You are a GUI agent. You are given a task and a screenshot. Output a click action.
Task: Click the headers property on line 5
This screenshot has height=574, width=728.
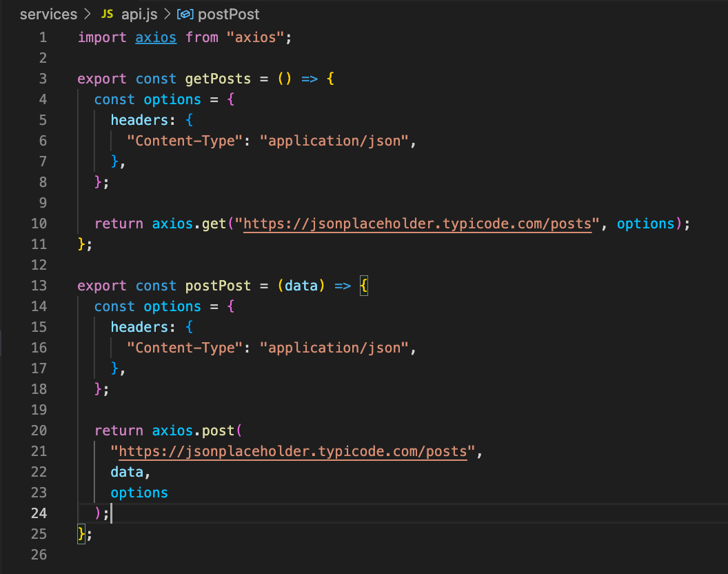click(140, 120)
